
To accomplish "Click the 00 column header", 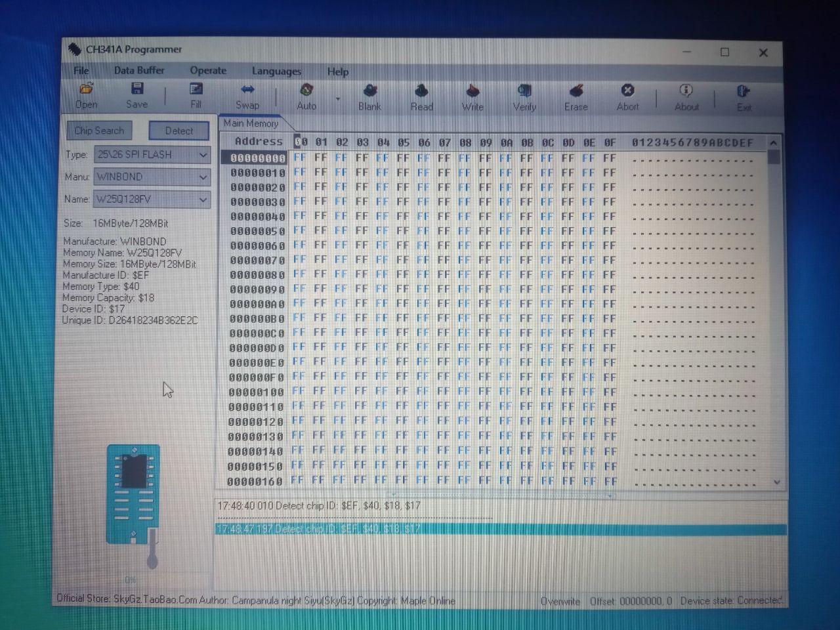I will 301,142.
